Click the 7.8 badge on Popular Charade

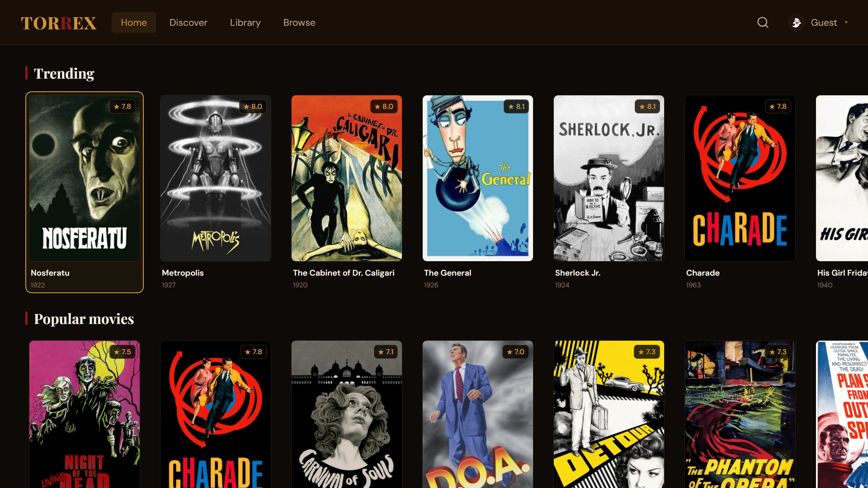254,352
